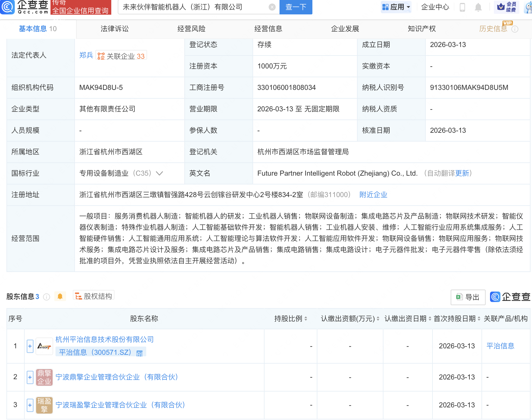Expand the 国标行业 industry chevron

159,173
